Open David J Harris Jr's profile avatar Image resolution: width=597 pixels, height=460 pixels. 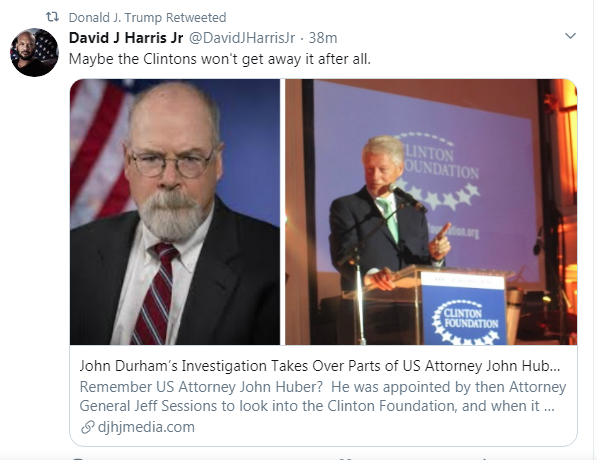click(x=34, y=53)
